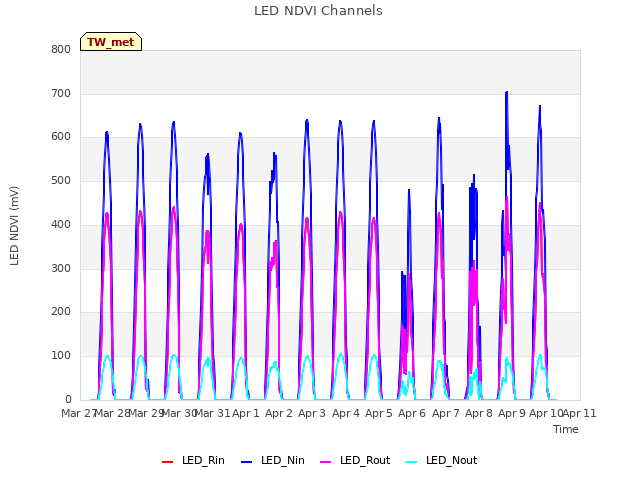Click the blue LED_Nin legend swatch

247,462
